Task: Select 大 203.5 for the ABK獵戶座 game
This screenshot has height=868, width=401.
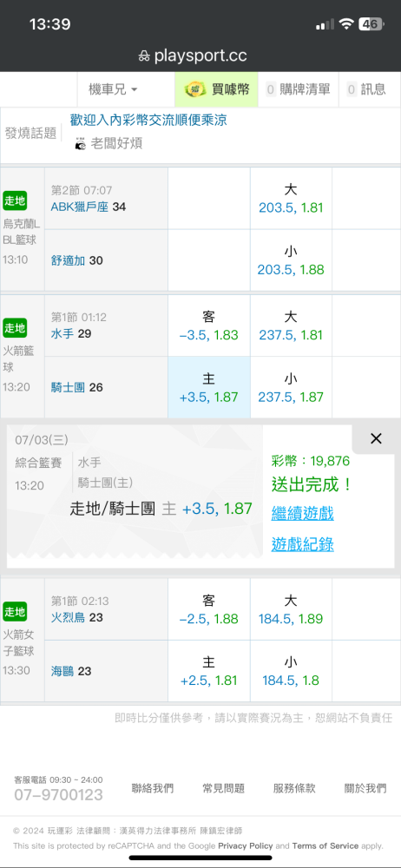Action: (292, 199)
